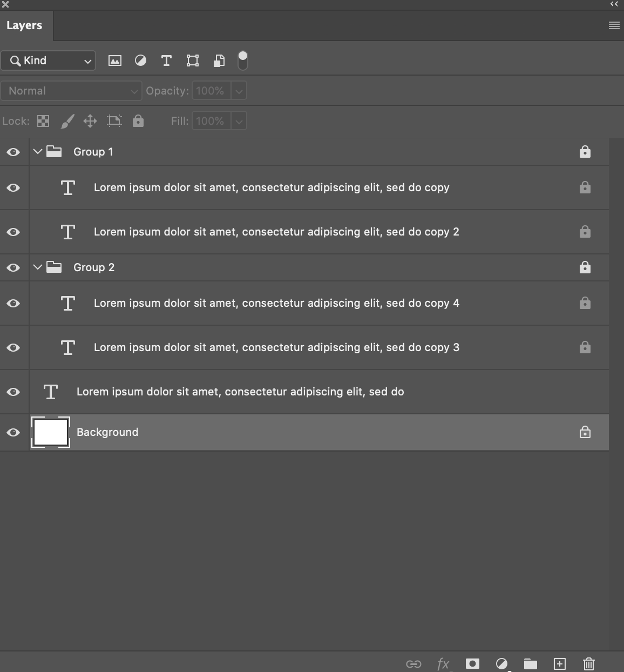Open the Layers panel menu
624x672 pixels.
coord(613,25)
